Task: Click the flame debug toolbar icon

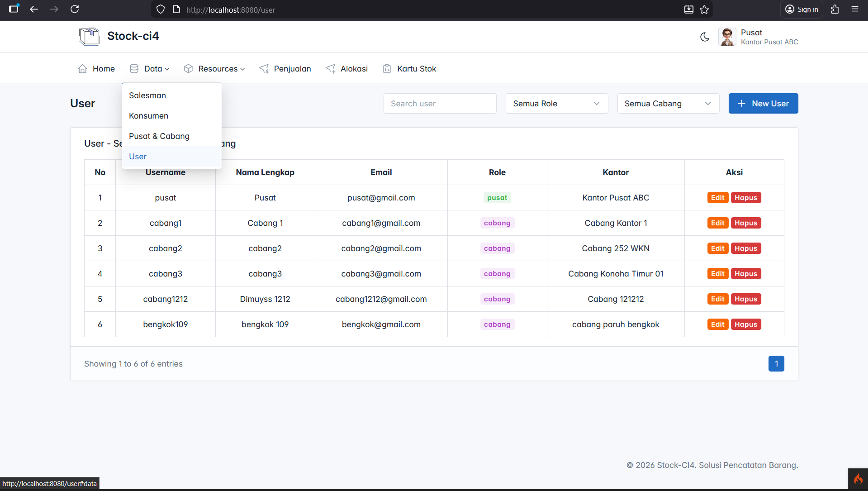Action: pos(858,479)
